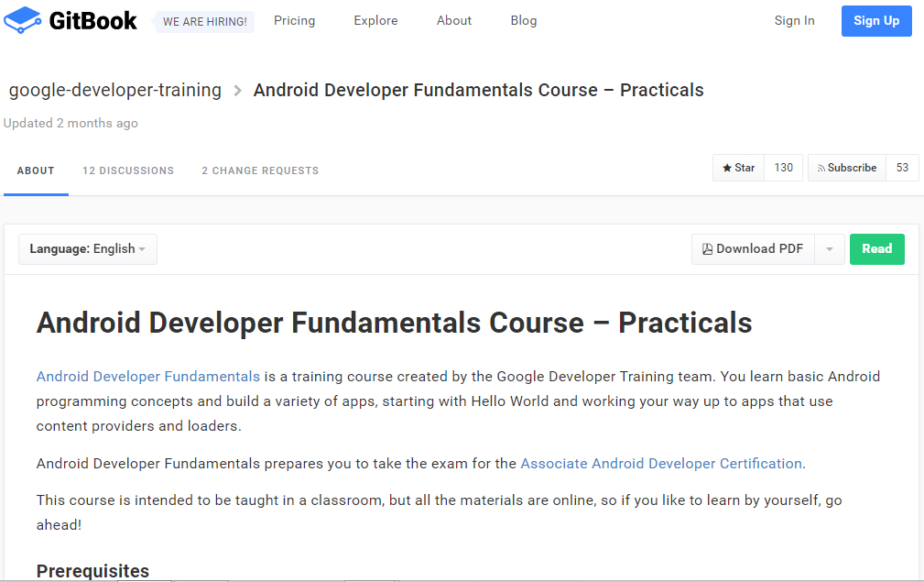Click the WE ARE HIRING badge
Image resolution: width=924 pixels, height=582 pixels.
coord(203,21)
